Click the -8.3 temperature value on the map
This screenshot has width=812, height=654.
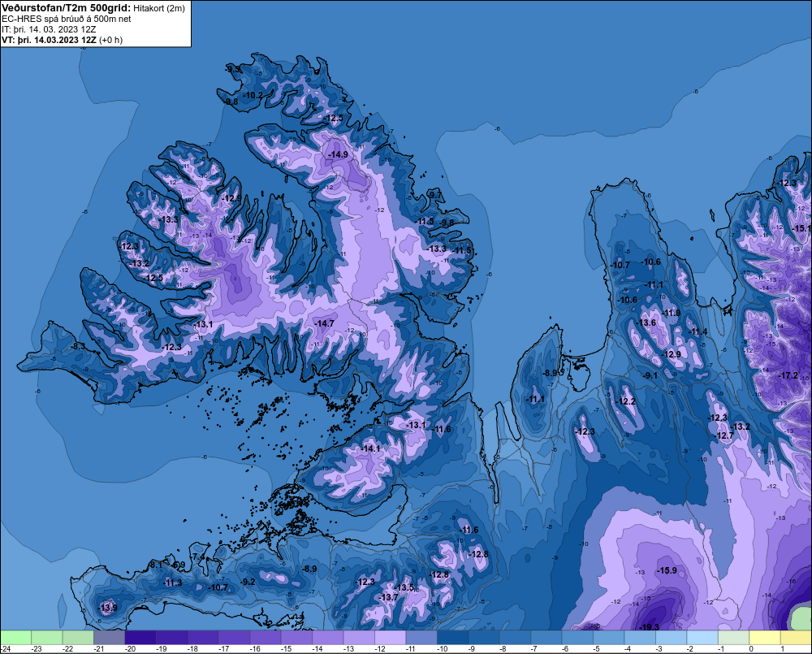78,345
